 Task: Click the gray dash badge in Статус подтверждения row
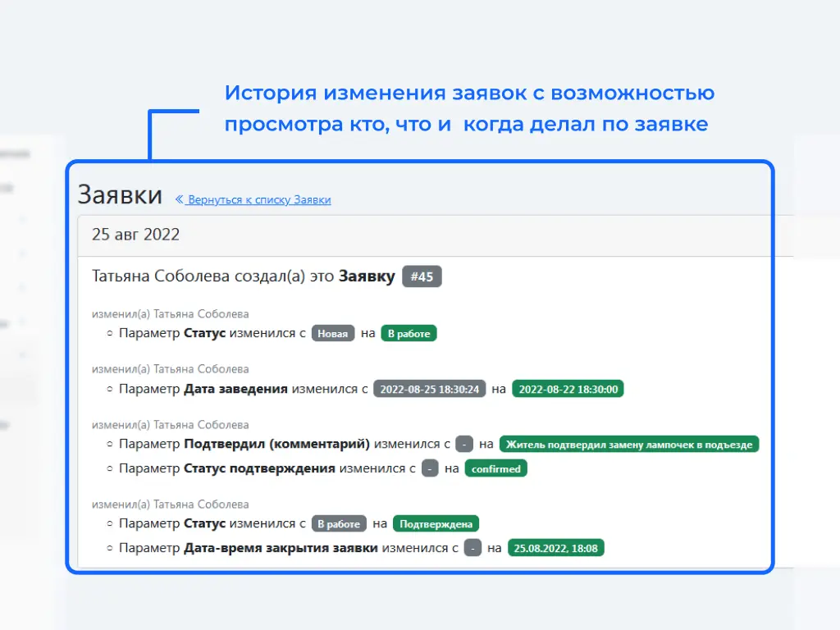pos(431,468)
